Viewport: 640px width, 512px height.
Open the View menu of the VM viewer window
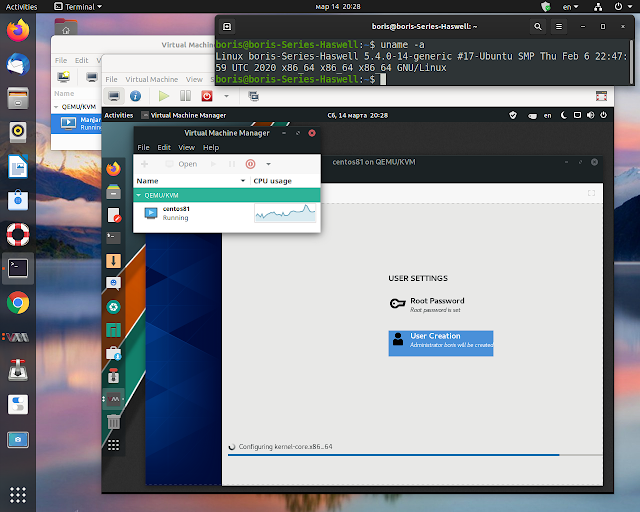tap(194, 79)
